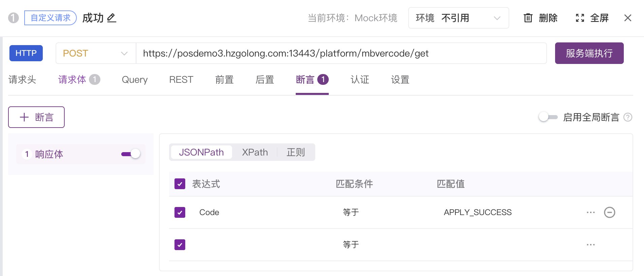The width and height of the screenshot is (644, 276).
Task: Select the 正则 assertion type
Action: (296, 152)
